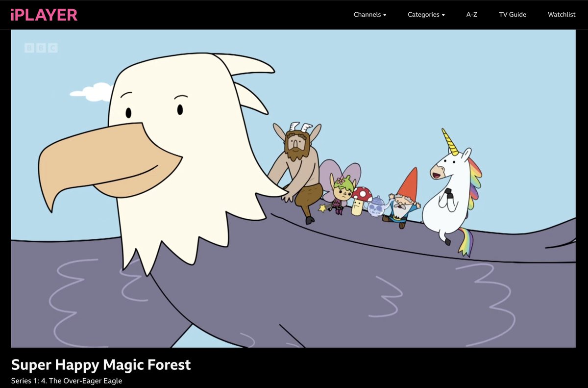Expand the Channels dropdown chevron
The height and width of the screenshot is (388, 588).
[385, 15]
